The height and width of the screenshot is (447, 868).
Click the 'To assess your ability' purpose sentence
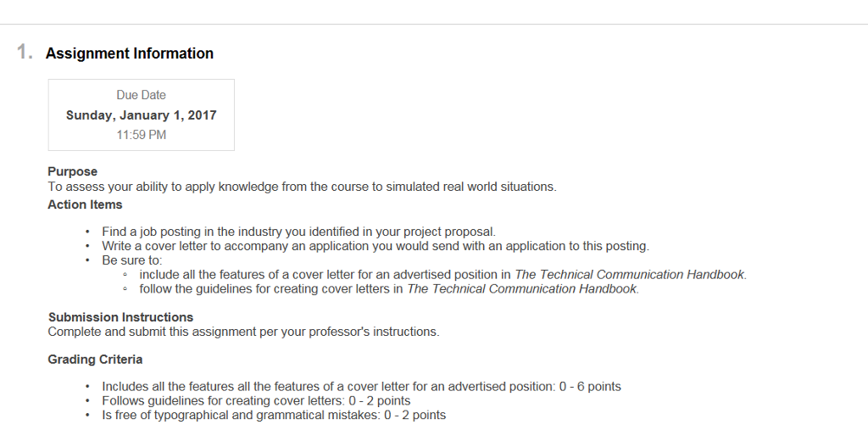point(303,187)
